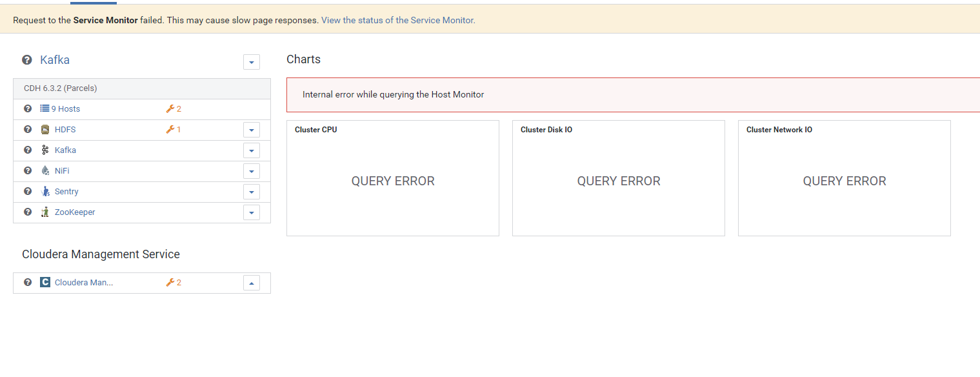Open the Kafka cluster actions dropdown

tap(251, 62)
